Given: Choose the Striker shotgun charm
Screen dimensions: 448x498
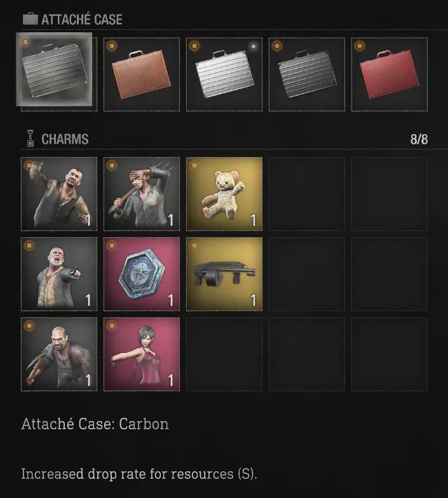Looking at the screenshot, I should (224, 273).
